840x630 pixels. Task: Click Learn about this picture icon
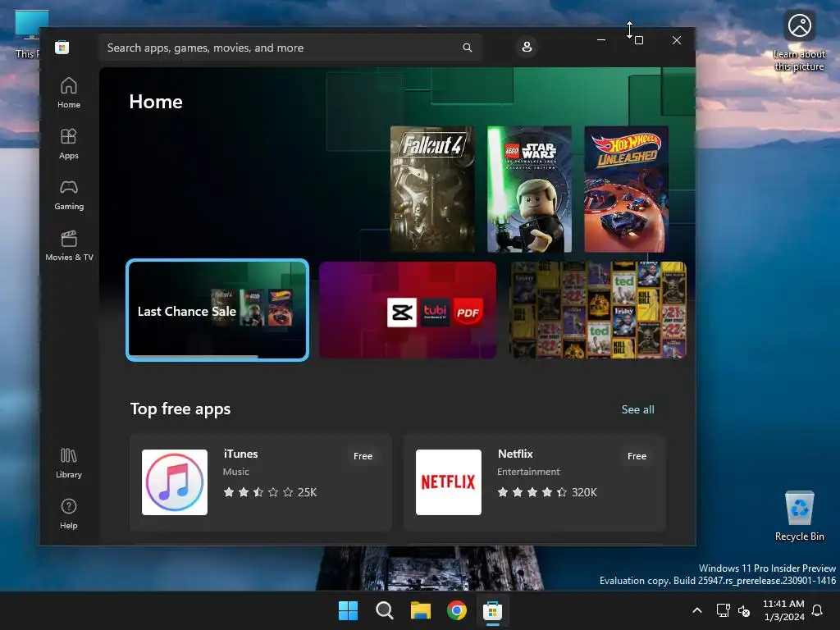pyautogui.click(x=799, y=41)
